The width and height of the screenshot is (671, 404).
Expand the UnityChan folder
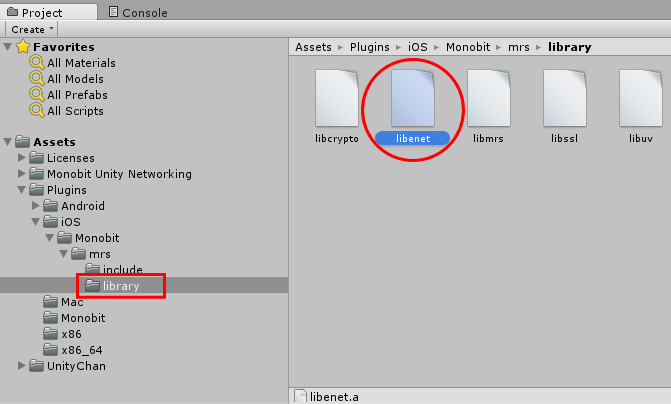coord(21,365)
